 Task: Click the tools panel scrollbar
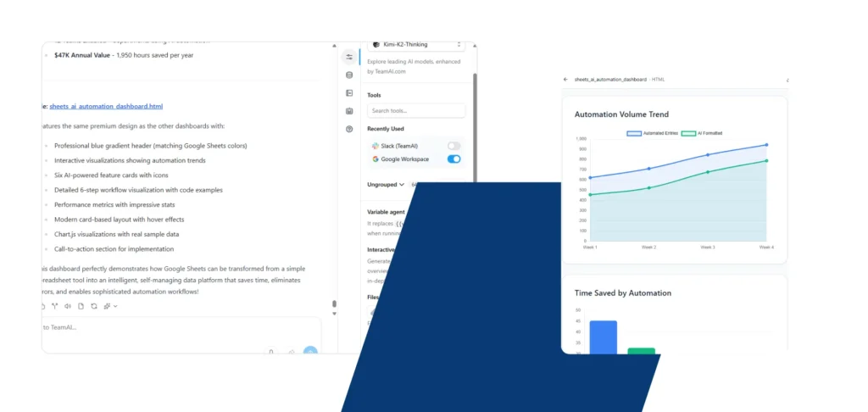[x=475, y=127]
